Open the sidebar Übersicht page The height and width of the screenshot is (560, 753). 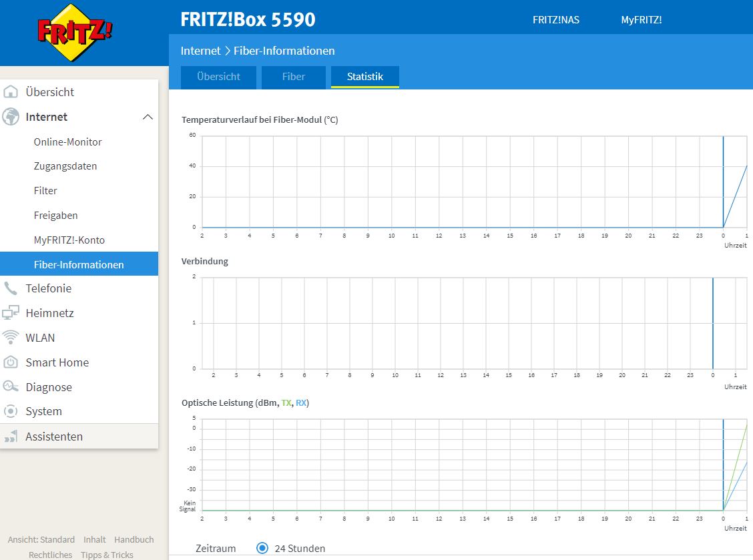50,91
